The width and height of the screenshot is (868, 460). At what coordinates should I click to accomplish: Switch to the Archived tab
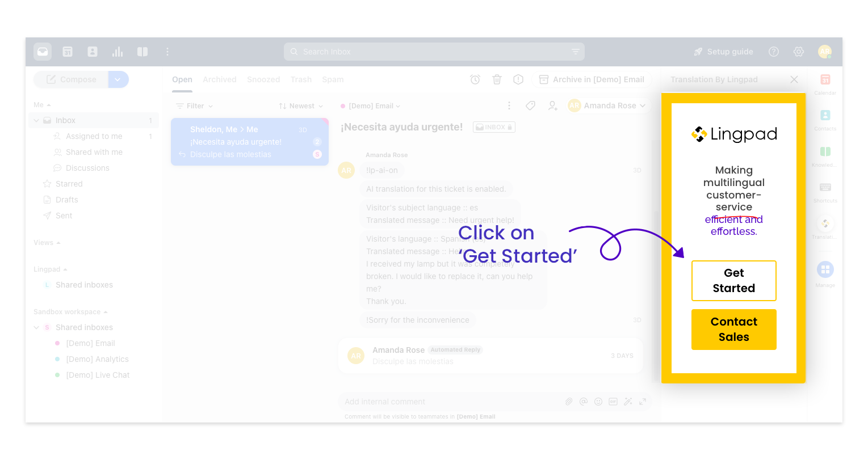pos(220,79)
